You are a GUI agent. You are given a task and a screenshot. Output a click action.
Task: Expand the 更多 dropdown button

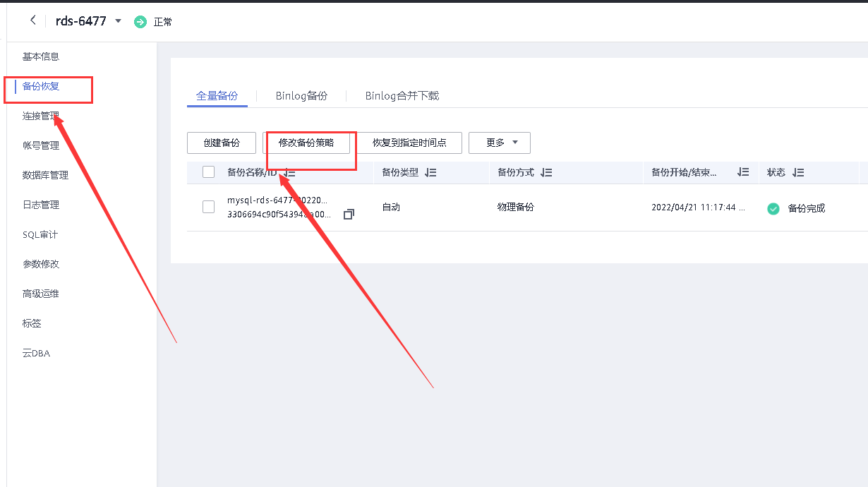point(500,143)
